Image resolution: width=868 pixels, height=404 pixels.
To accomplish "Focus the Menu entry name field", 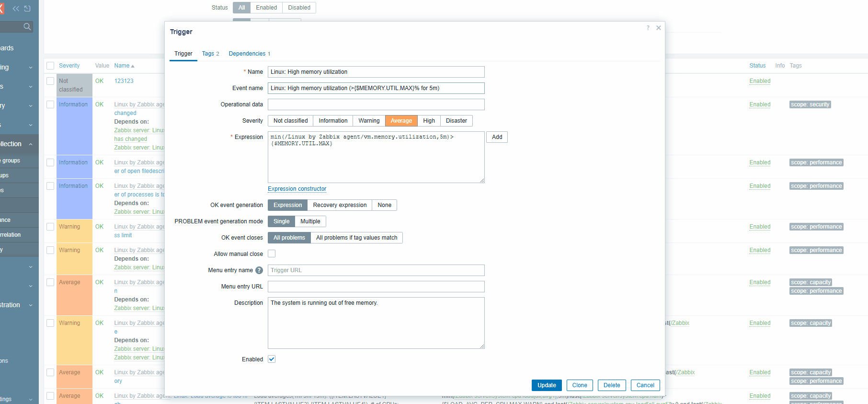I will point(376,270).
